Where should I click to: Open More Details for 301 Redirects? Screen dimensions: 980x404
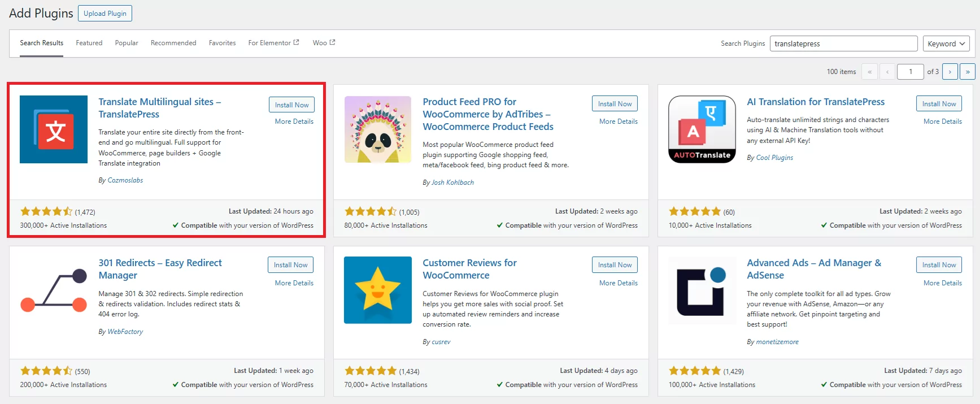point(294,283)
